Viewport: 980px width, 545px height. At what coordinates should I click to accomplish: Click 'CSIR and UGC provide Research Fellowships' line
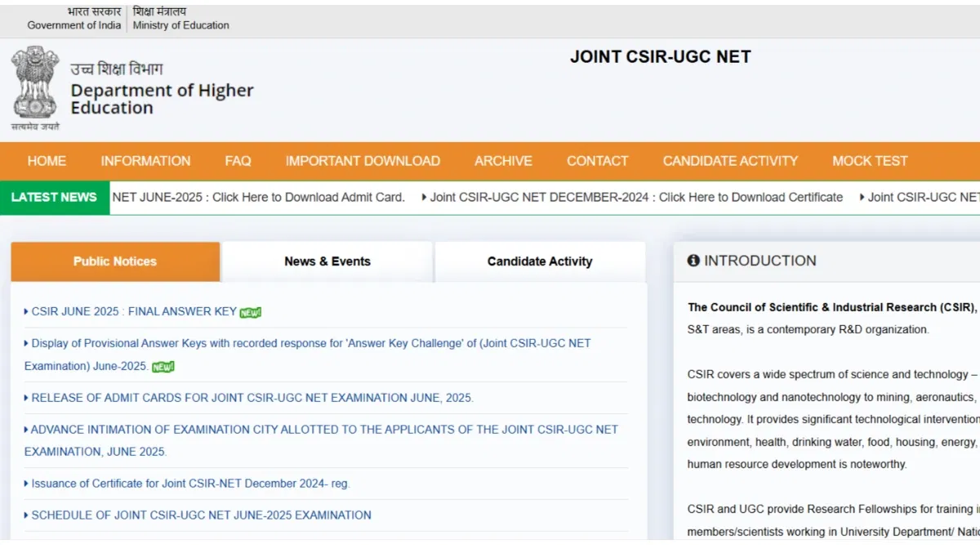pos(833,509)
